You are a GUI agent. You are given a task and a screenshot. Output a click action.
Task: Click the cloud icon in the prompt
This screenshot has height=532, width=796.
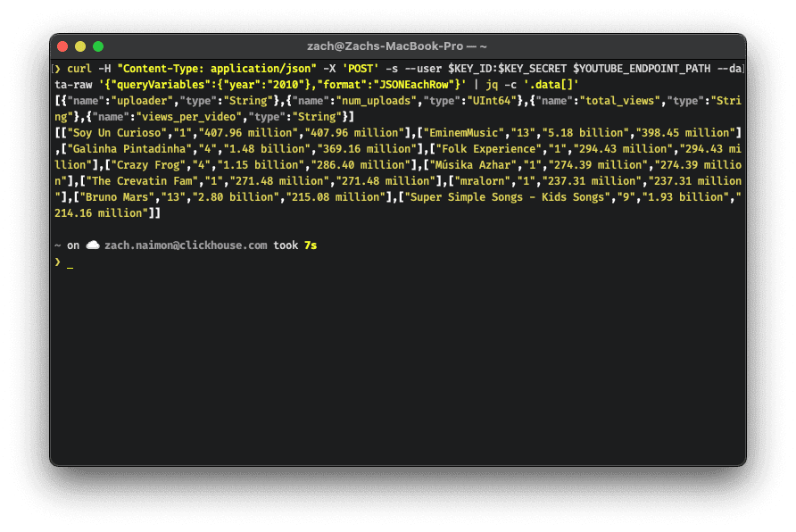coord(93,245)
